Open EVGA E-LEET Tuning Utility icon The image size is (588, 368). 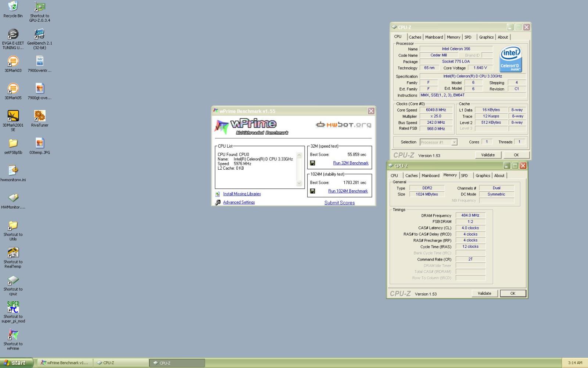pyautogui.click(x=13, y=34)
